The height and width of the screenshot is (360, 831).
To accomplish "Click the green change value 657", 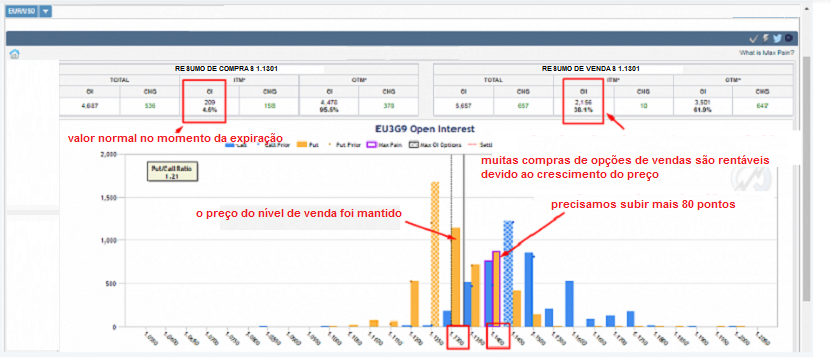I will pyautogui.click(x=524, y=106).
